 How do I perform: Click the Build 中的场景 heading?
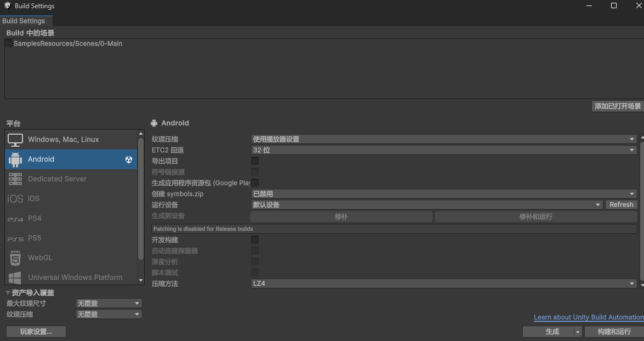pyautogui.click(x=30, y=33)
